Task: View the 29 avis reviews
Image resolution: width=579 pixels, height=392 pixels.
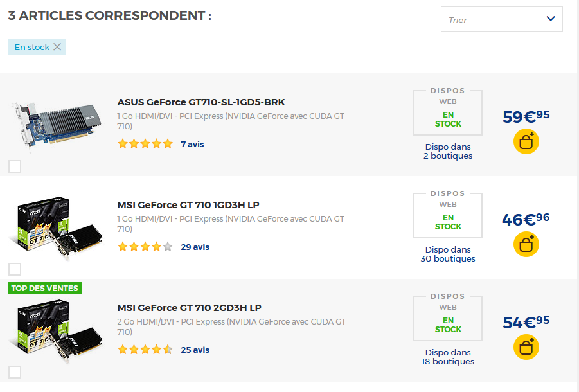Action: coord(195,247)
